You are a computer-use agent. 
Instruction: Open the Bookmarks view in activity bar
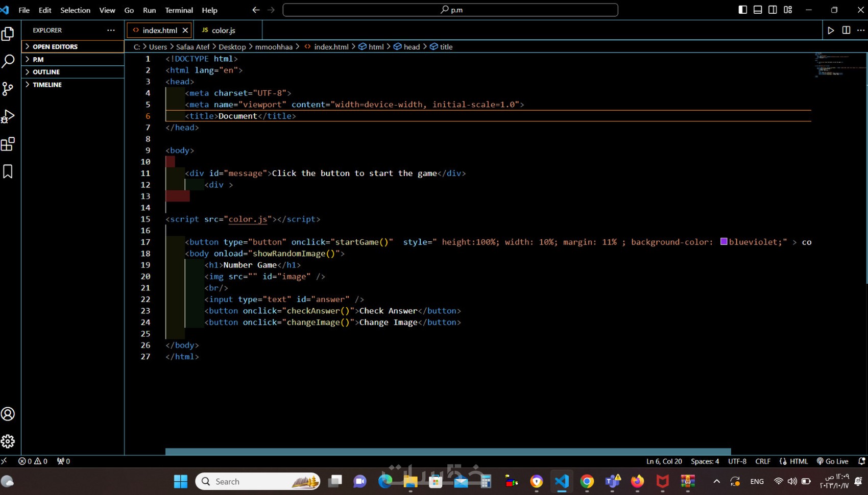pyautogui.click(x=8, y=171)
